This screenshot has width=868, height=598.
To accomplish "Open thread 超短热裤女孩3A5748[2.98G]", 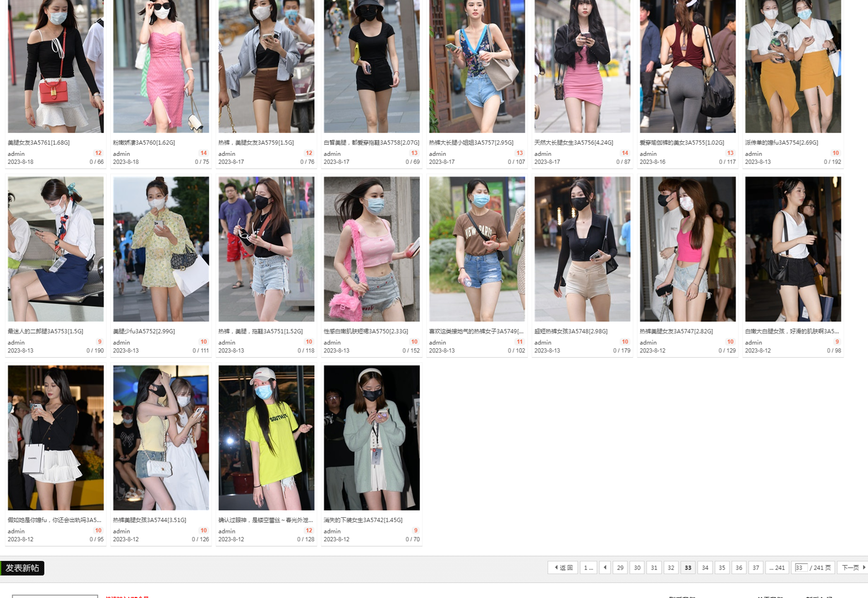I will click(571, 331).
